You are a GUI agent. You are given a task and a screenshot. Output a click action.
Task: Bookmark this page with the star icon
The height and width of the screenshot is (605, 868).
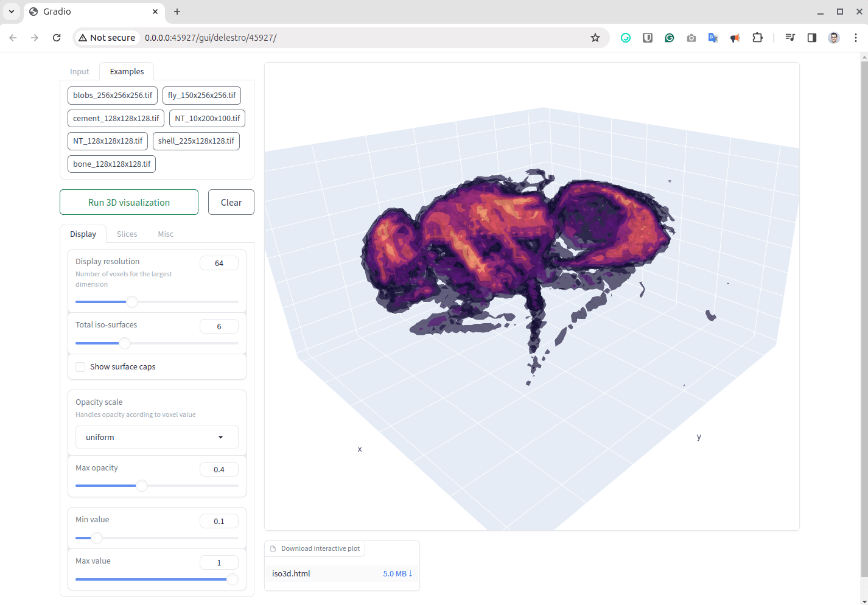pos(595,38)
